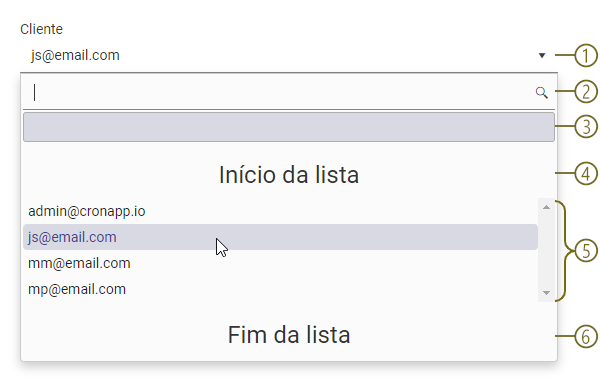Click the Cliente field label

[41, 29]
